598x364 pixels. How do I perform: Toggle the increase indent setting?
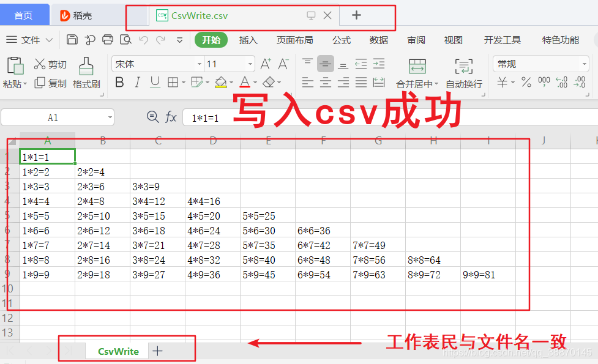tap(378, 63)
